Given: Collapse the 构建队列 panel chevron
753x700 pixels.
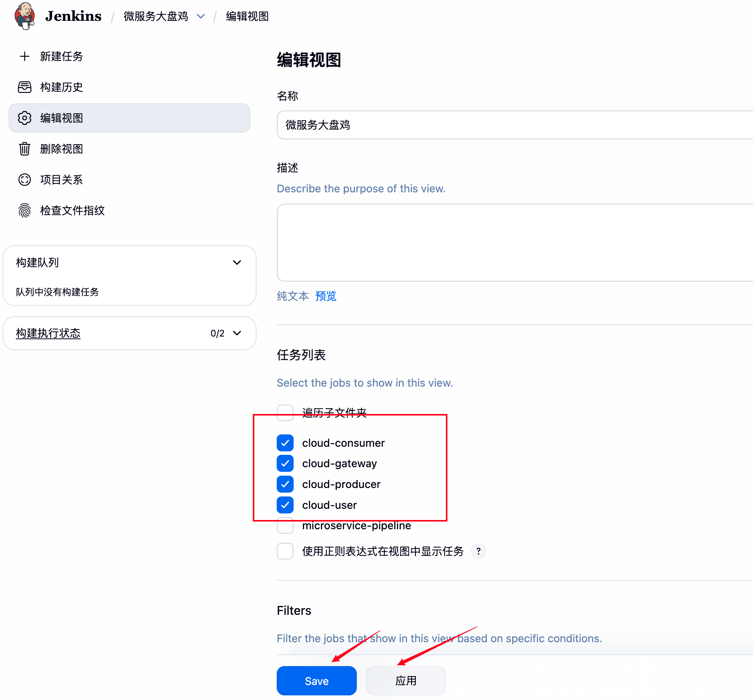Looking at the screenshot, I should tap(237, 262).
